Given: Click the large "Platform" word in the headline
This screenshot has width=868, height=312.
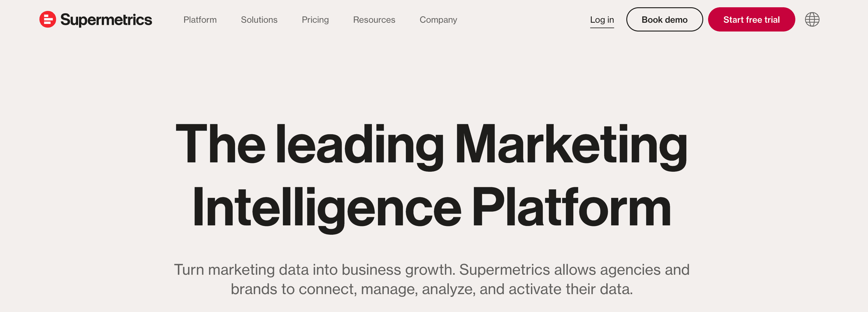Looking at the screenshot, I should pyautogui.click(x=571, y=208).
